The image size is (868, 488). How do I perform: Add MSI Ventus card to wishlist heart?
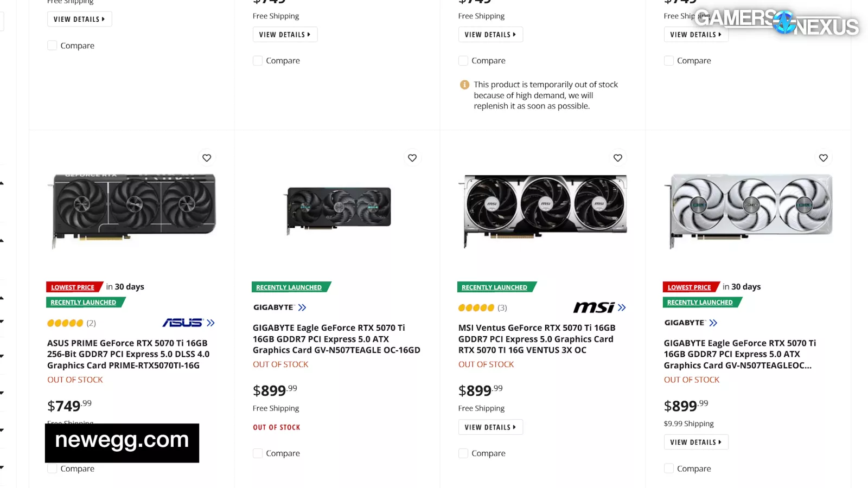tap(617, 158)
